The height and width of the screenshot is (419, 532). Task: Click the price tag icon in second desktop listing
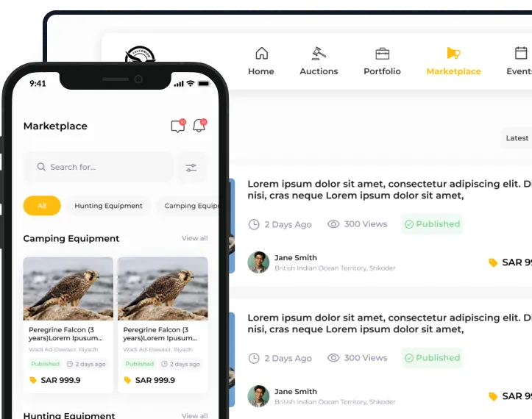coord(493,396)
